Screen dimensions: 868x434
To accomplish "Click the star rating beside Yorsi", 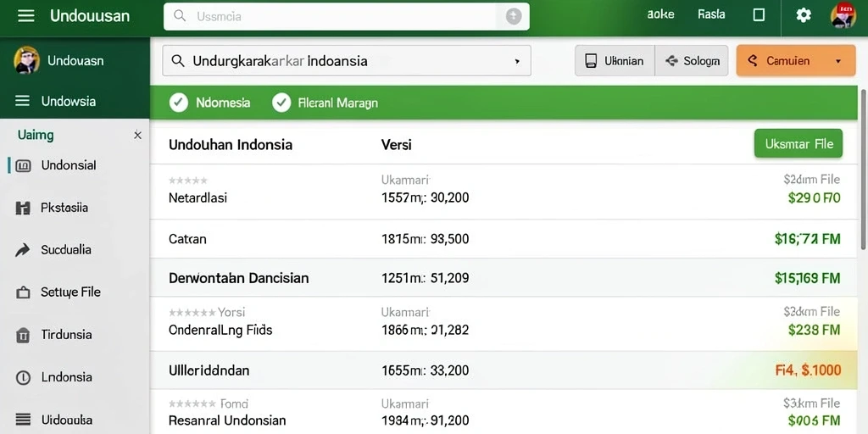I will (x=192, y=312).
